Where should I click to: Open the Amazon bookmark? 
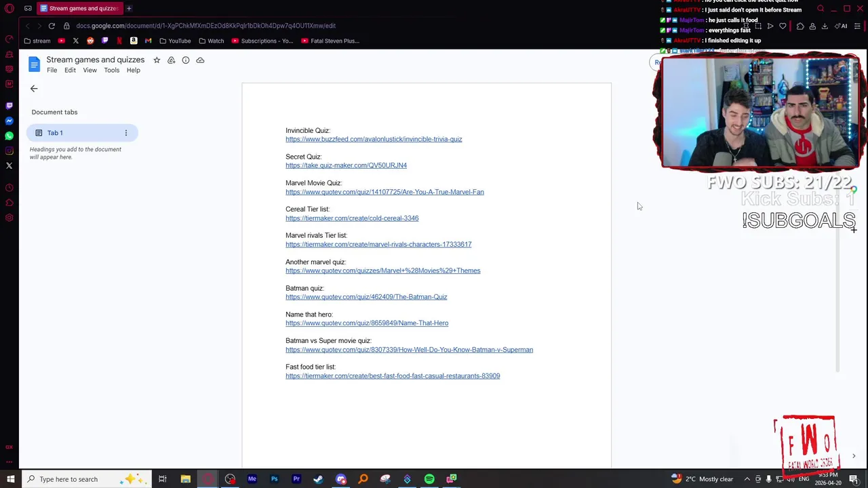(x=134, y=41)
